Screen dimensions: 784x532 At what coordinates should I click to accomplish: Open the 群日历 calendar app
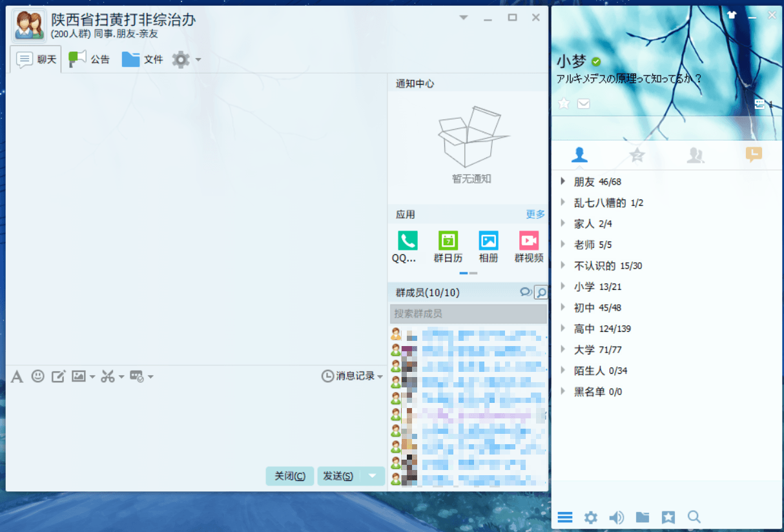pos(448,241)
